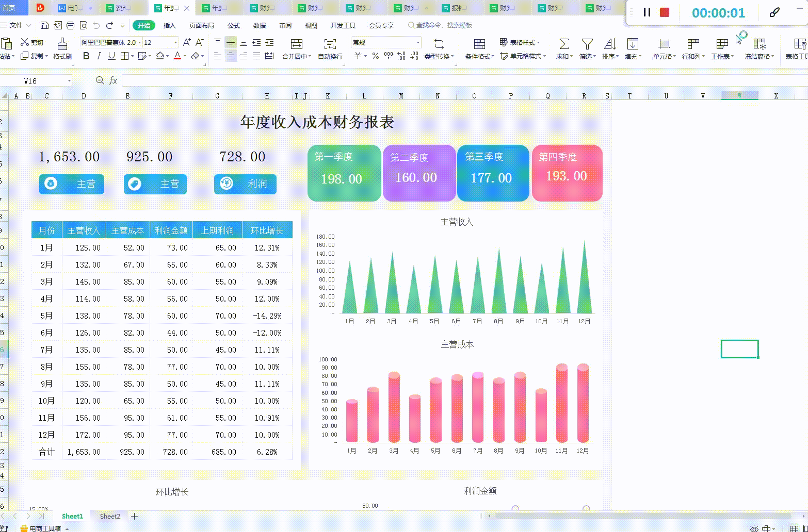Select the Format Painter (格式刷) tool

pos(62,49)
